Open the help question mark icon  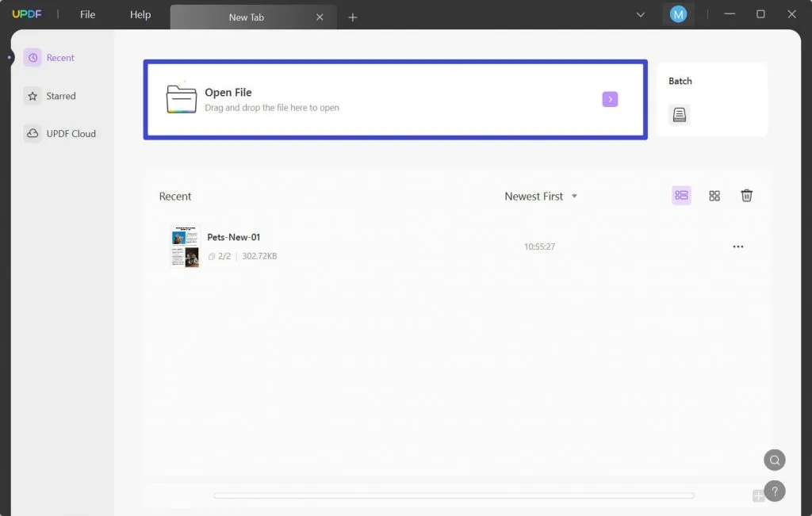(775, 491)
